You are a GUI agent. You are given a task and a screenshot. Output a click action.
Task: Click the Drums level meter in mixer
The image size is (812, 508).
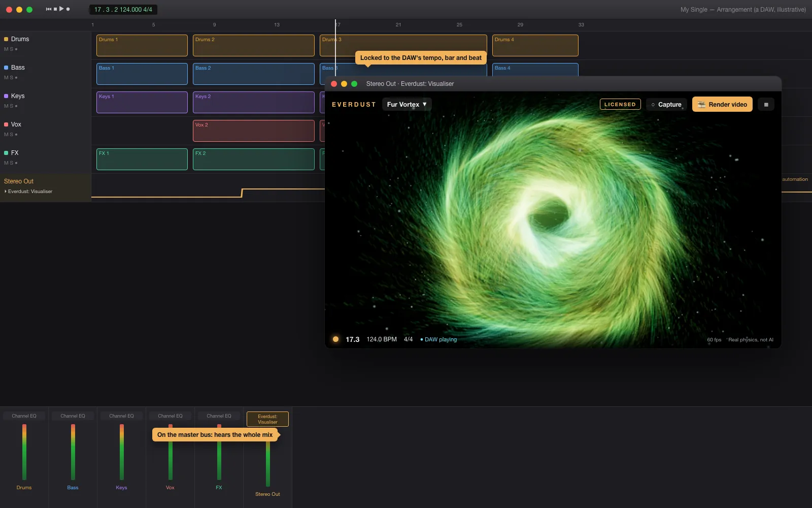pos(24,452)
